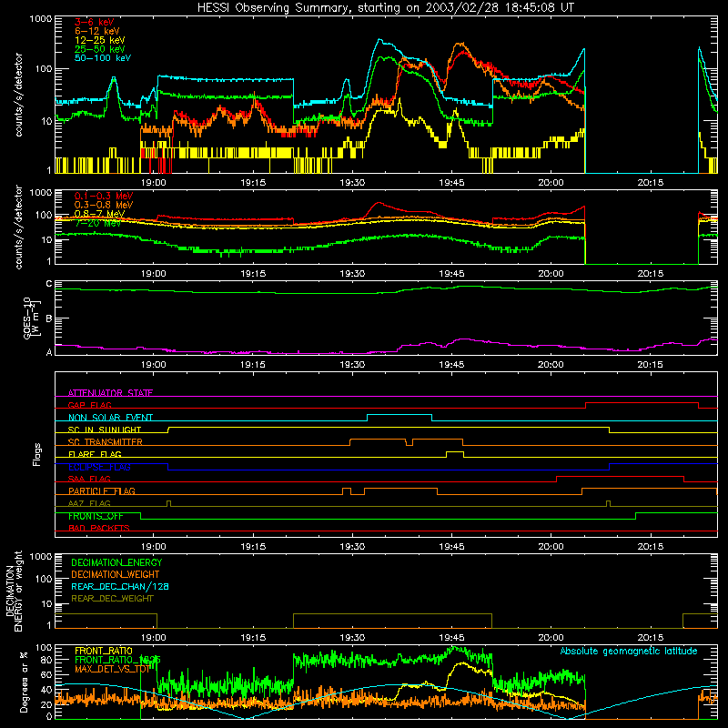Select the 50-100 keV legend label
Image resolution: width=728 pixels, height=728 pixels.
click(x=103, y=58)
